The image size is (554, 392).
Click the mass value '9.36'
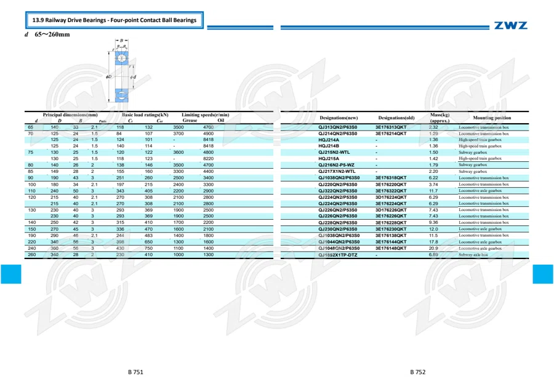tap(433, 223)
